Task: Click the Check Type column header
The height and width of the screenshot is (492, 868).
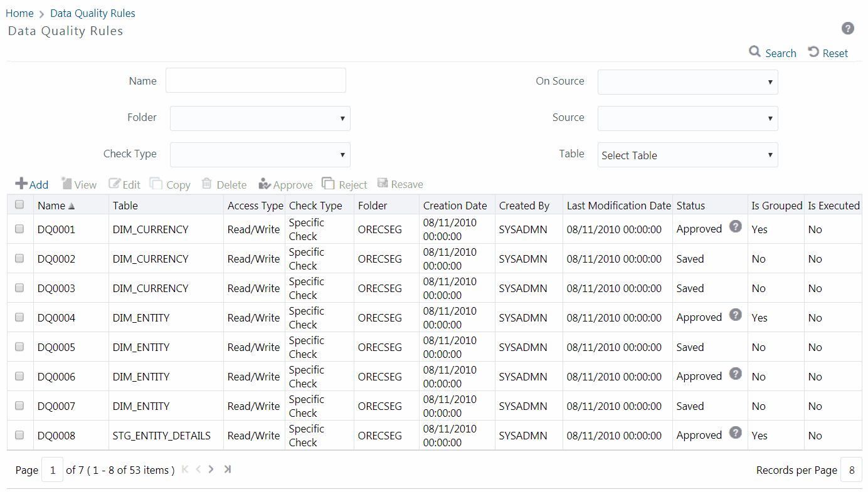Action: [x=315, y=206]
